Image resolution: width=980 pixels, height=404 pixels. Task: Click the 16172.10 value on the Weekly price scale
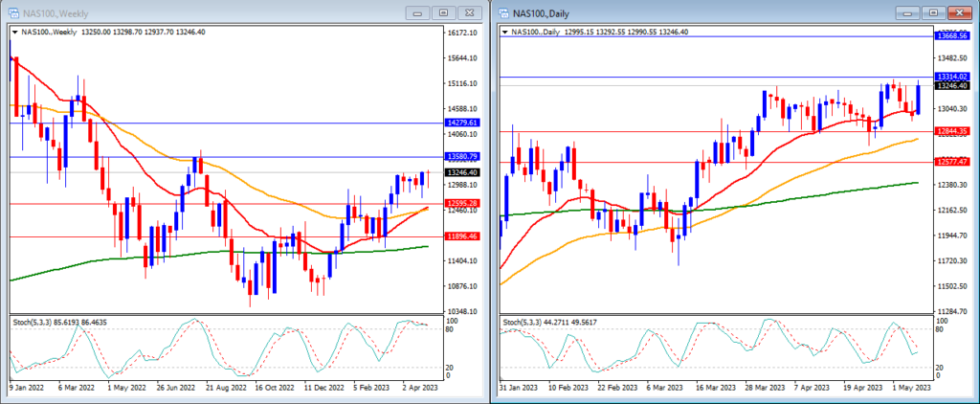(x=462, y=33)
